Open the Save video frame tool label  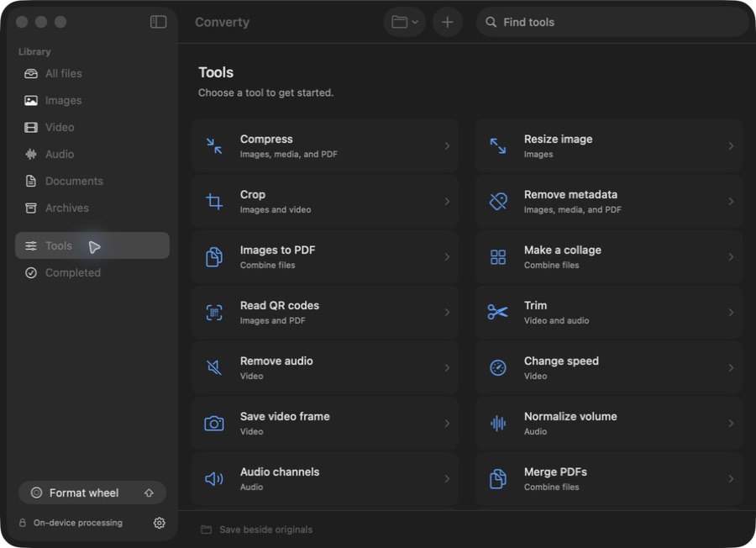[285, 417]
